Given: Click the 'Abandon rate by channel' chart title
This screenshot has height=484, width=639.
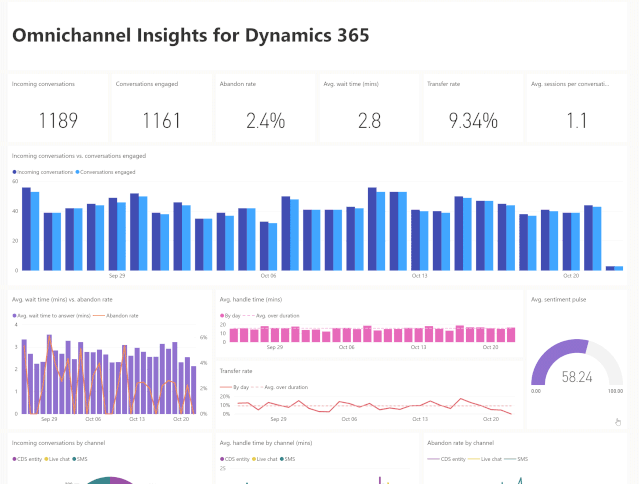Looking at the screenshot, I should coord(461,443).
